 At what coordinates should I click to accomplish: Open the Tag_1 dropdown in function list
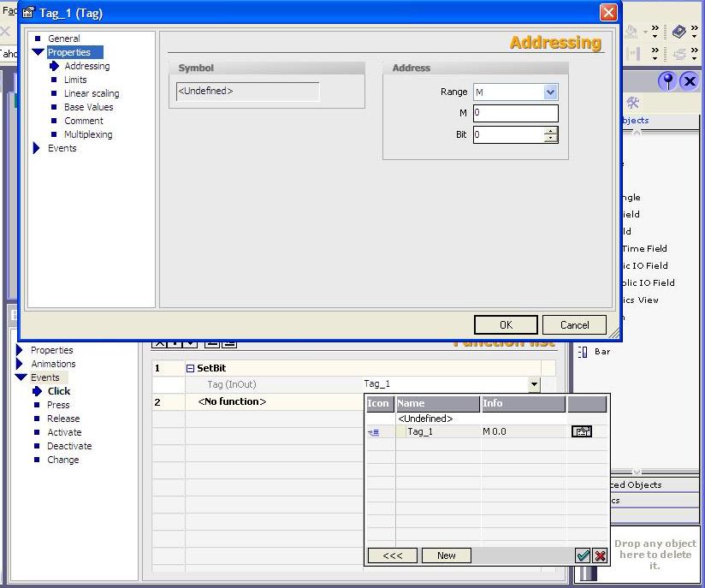pos(534,385)
